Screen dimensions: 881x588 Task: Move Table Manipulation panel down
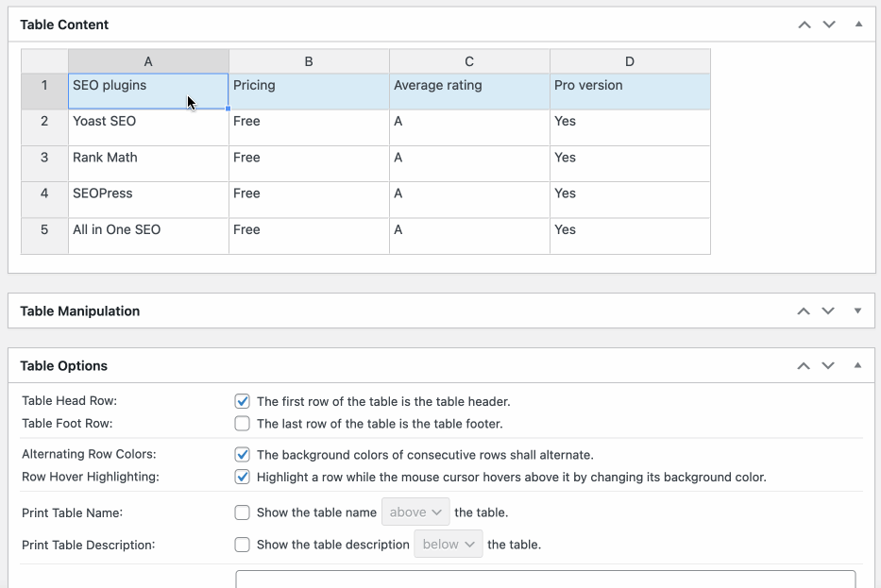pos(828,311)
